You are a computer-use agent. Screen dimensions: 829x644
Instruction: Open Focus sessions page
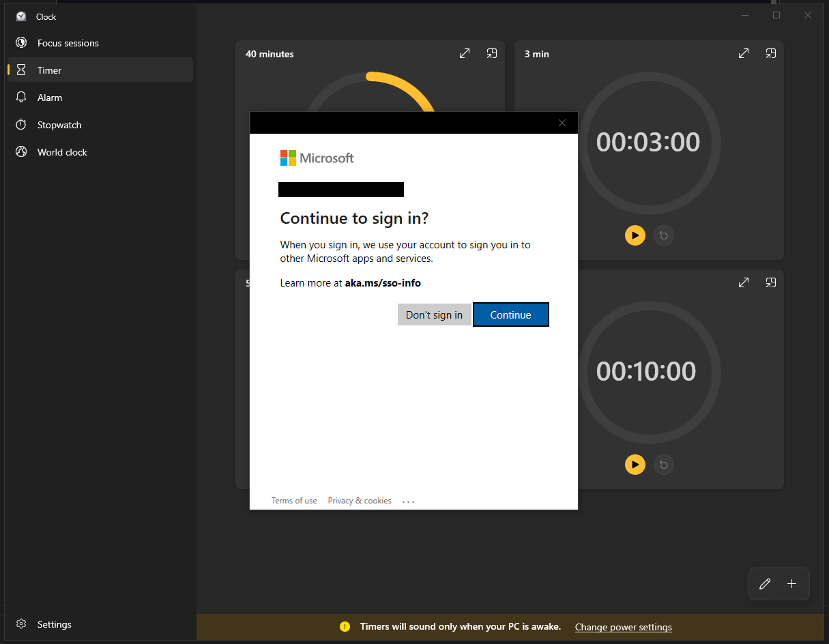tap(68, 43)
